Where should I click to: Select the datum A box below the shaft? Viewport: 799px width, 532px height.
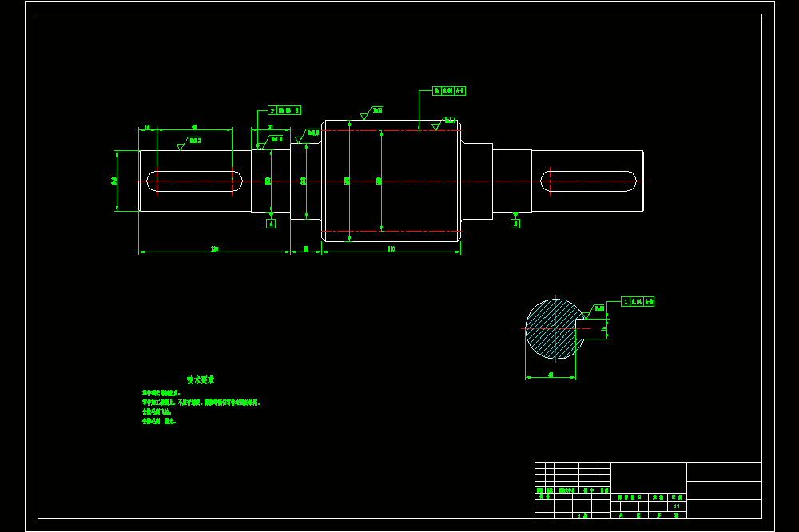click(271, 224)
